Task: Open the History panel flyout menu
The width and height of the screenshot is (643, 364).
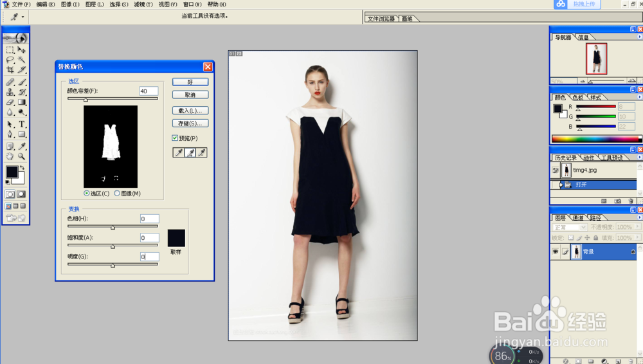Action: 639,157
